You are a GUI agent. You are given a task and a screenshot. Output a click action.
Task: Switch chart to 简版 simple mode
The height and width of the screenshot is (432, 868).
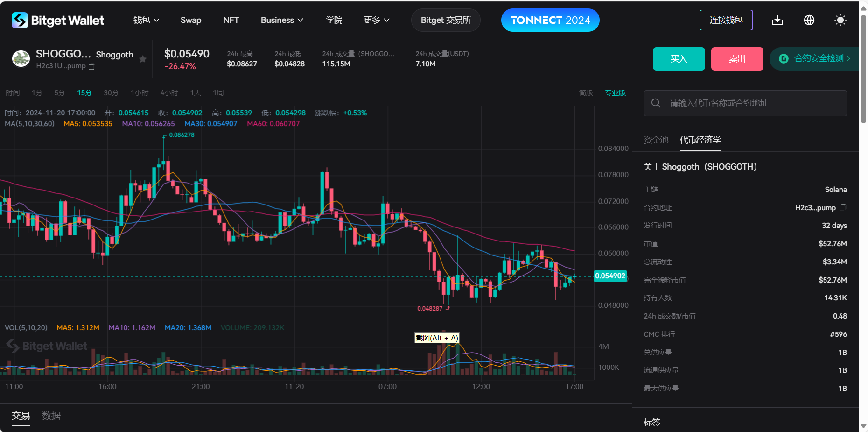tap(586, 93)
